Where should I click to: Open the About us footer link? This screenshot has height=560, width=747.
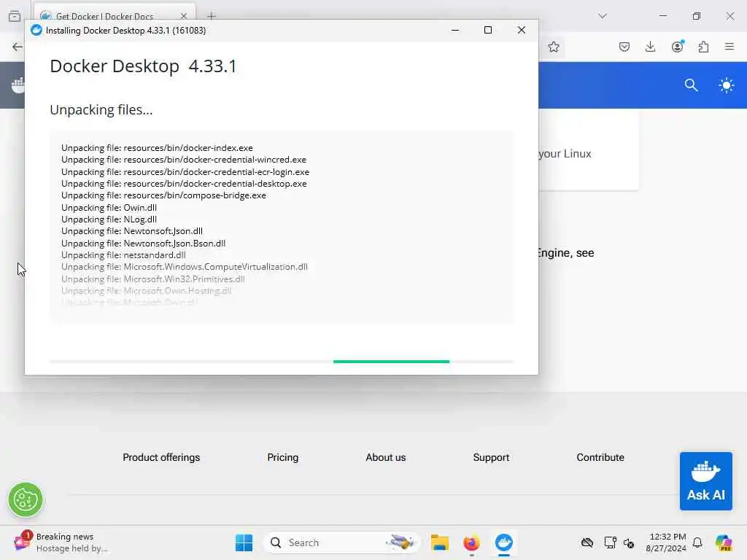pyautogui.click(x=385, y=457)
